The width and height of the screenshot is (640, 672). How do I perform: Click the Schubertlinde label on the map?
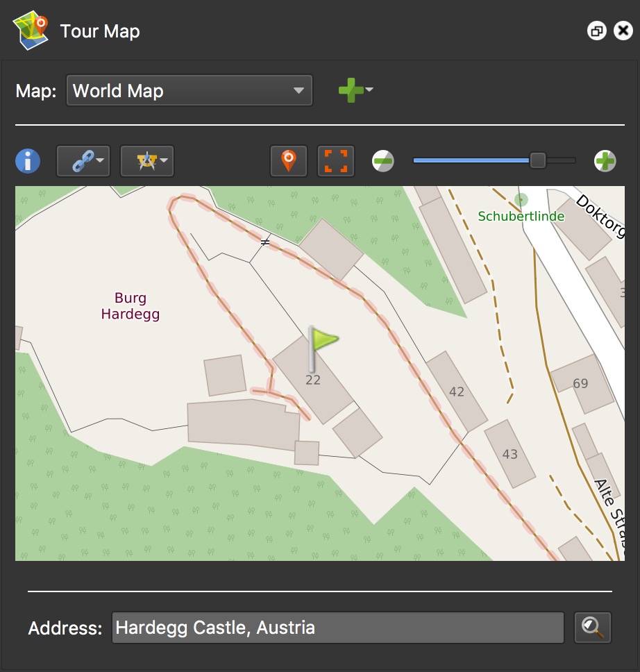pos(521,217)
